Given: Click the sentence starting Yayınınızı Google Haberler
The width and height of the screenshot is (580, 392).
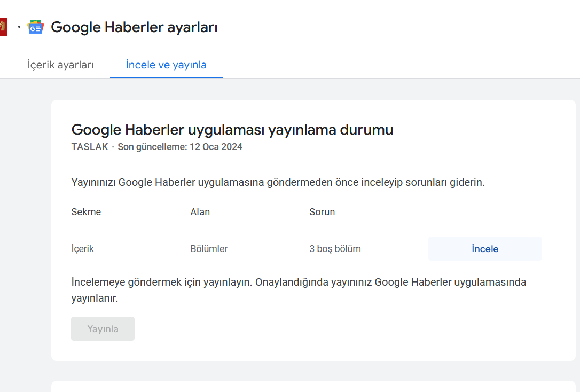Looking at the screenshot, I should click(278, 182).
